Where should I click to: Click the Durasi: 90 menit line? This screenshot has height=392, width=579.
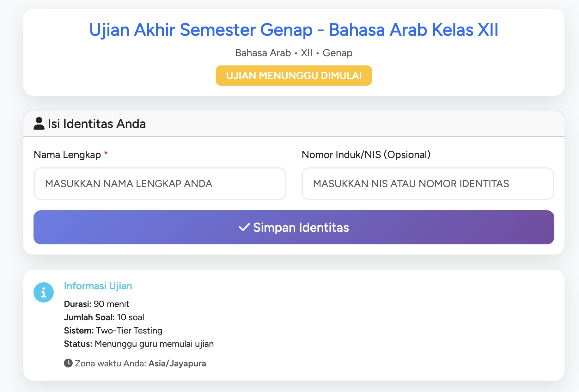pyautogui.click(x=96, y=304)
